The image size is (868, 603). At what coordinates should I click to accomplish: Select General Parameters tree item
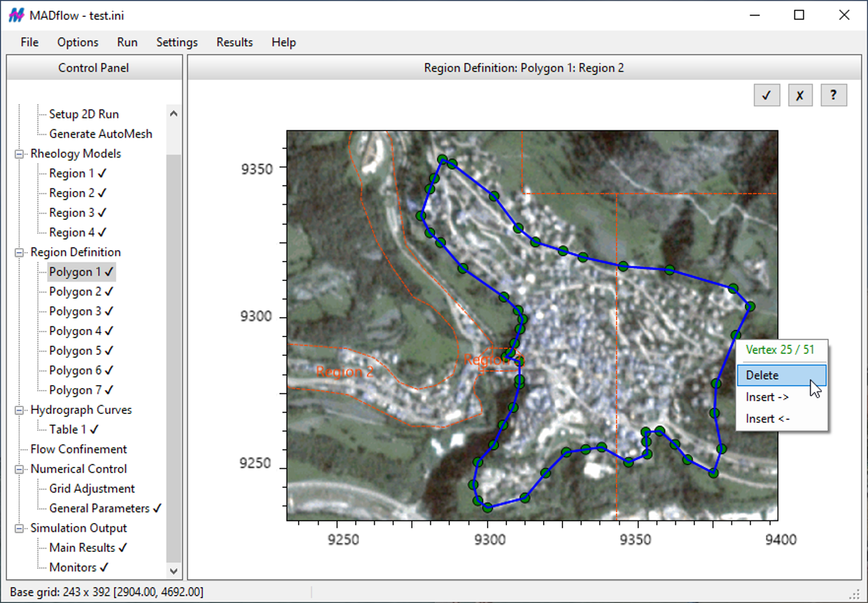pos(99,508)
